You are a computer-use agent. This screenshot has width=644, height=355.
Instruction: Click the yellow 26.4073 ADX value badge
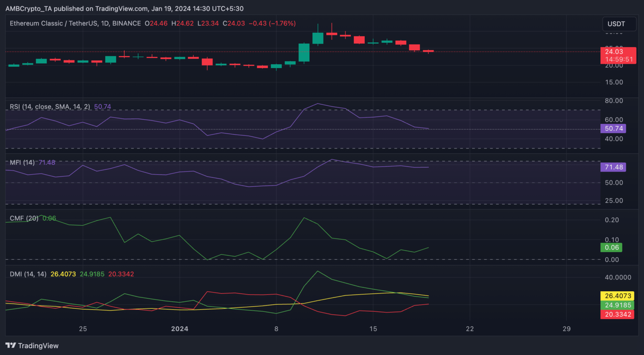pos(617,296)
